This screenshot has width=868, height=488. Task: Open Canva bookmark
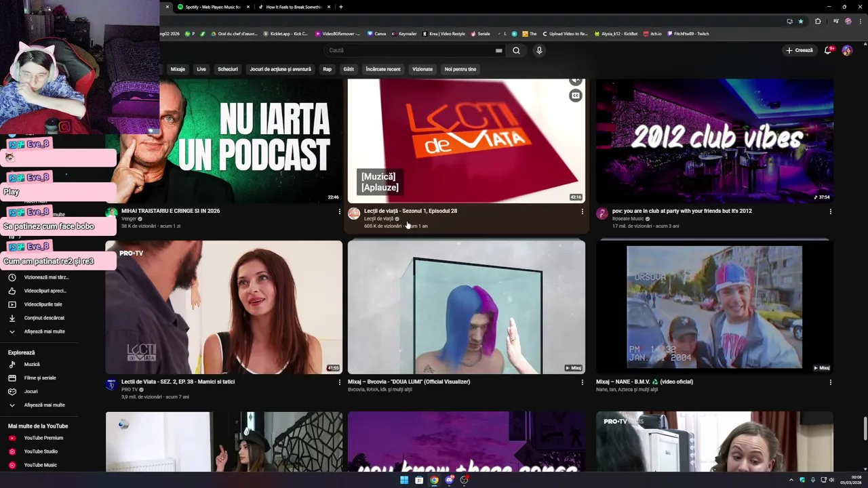click(x=376, y=33)
